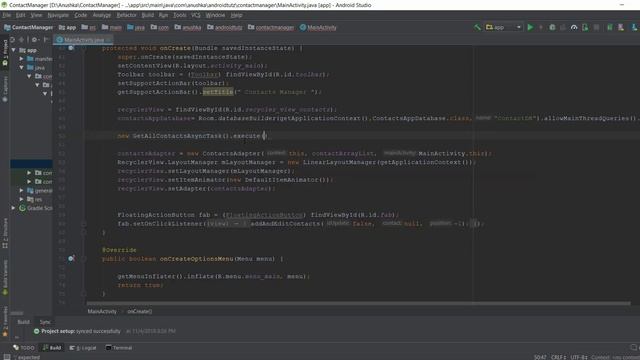Click the Attach debugger to process icon
Image resolution: width=640 pixels, height=360 pixels.
click(x=585, y=27)
